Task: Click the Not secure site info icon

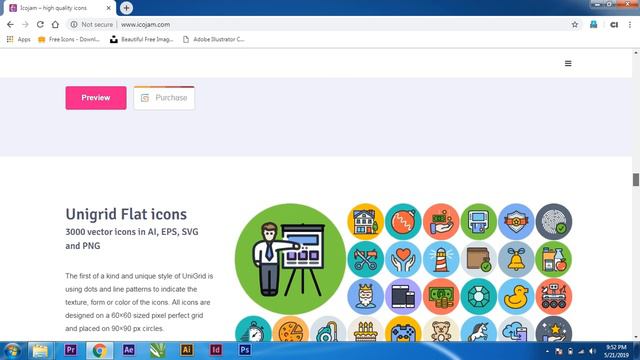Action: (74, 24)
